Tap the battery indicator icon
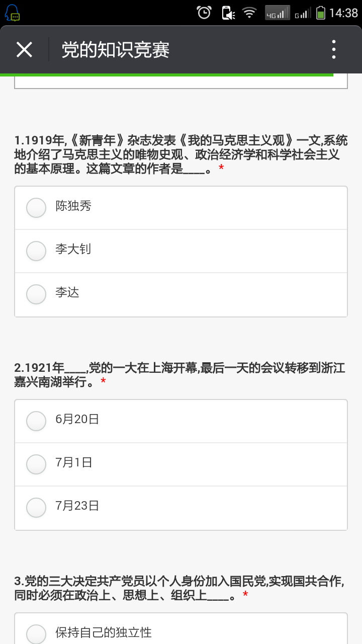Image resolution: width=362 pixels, height=644 pixels. click(321, 13)
